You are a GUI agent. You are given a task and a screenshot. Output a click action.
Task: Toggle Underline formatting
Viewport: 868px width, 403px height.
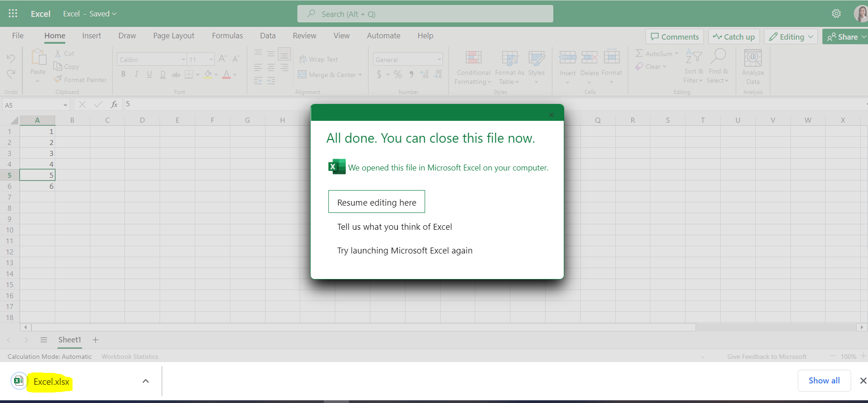149,74
